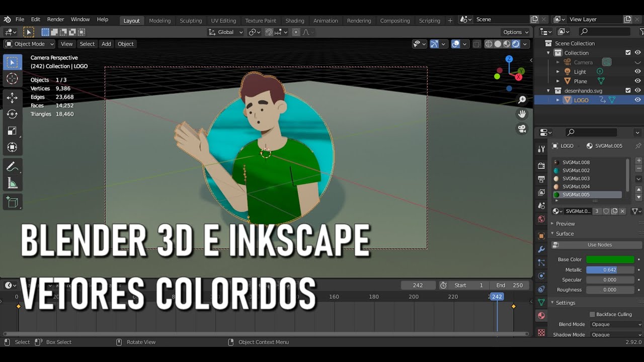This screenshot has height=362, width=644.
Task: Hide the Plane object in outliner
Action: 637,81
